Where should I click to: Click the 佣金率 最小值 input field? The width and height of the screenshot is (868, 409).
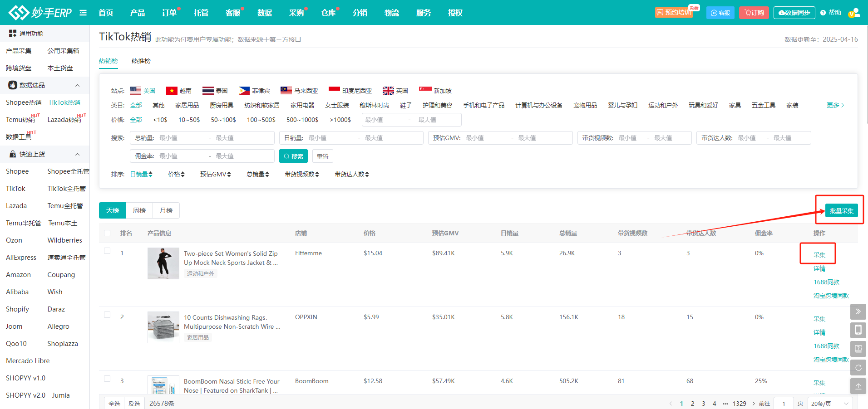[x=182, y=156]
